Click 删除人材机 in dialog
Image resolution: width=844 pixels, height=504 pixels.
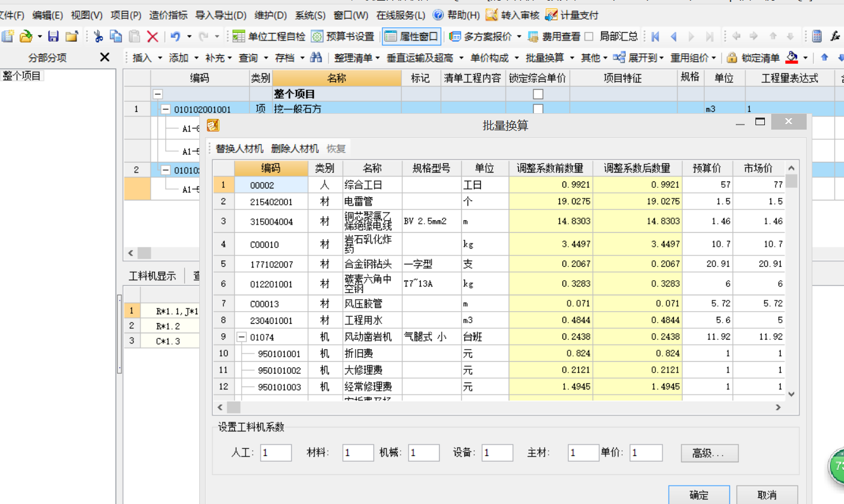coord(295,149)
